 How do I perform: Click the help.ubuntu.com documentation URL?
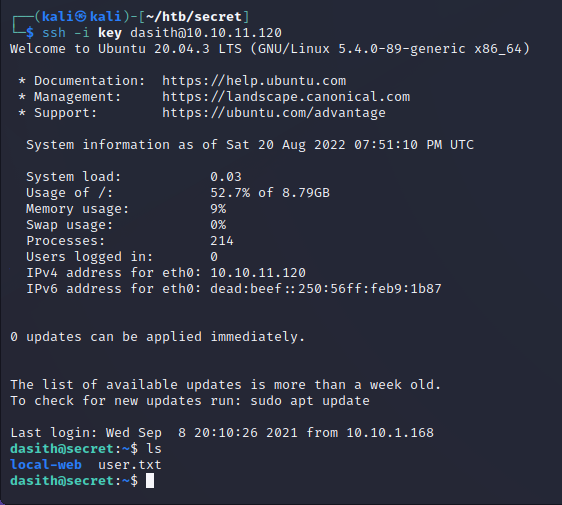click(254, 81)
